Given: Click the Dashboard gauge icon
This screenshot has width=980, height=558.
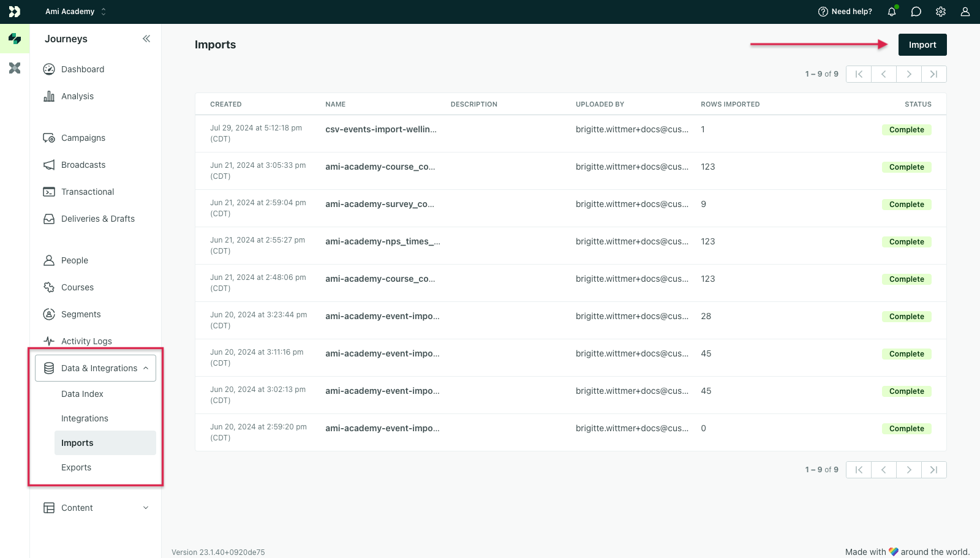Looking at the screenshot, I should [x=49, y=69].
